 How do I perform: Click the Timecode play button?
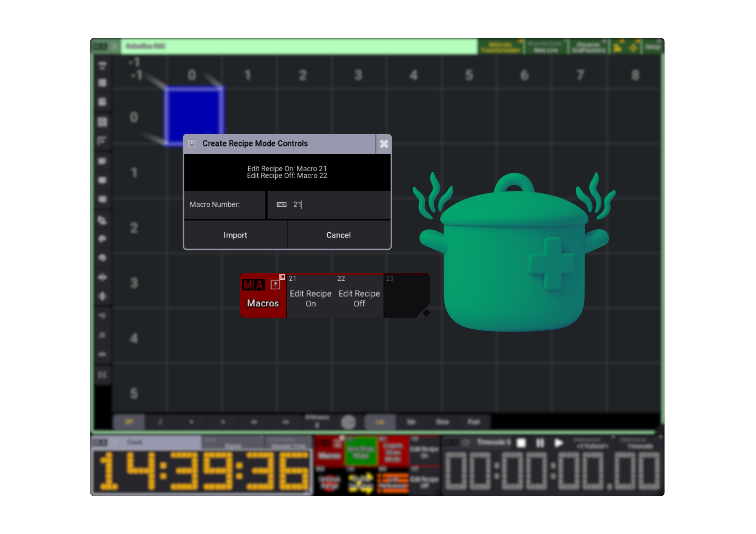pos(559,443)
